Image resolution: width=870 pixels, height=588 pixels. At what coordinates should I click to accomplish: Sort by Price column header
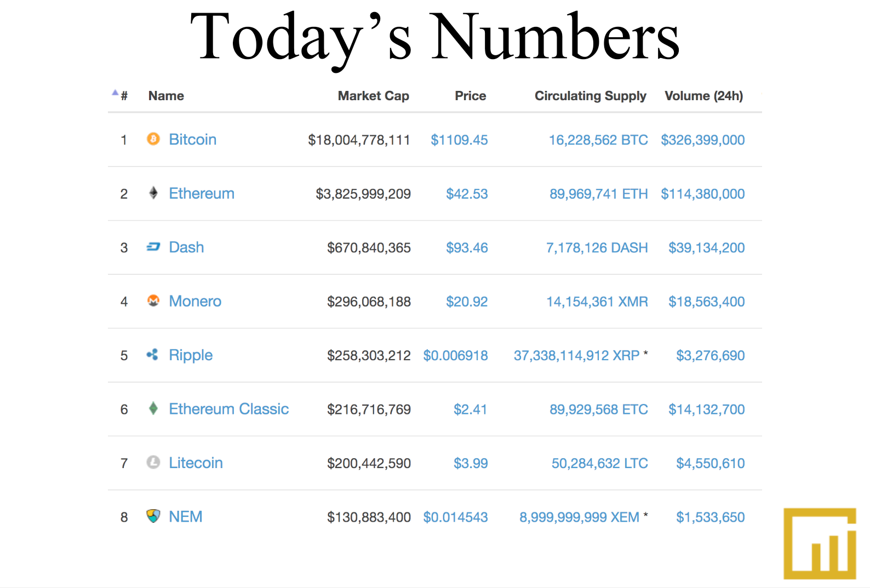pos(470,96)
